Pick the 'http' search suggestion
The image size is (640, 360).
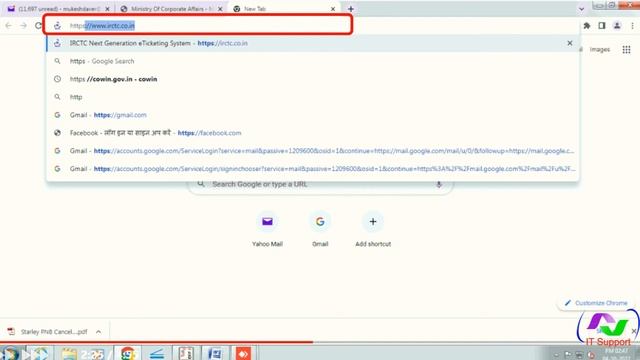313,97
